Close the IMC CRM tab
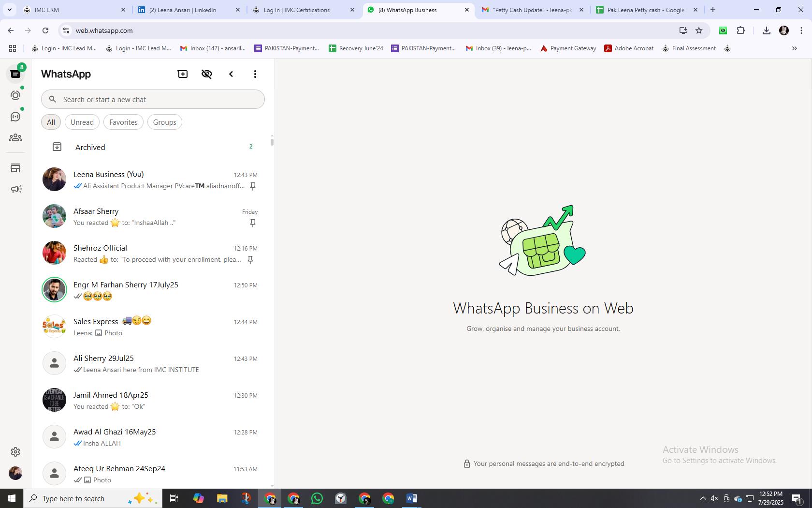This screenshot has height=508, width=812. (123, 10)
